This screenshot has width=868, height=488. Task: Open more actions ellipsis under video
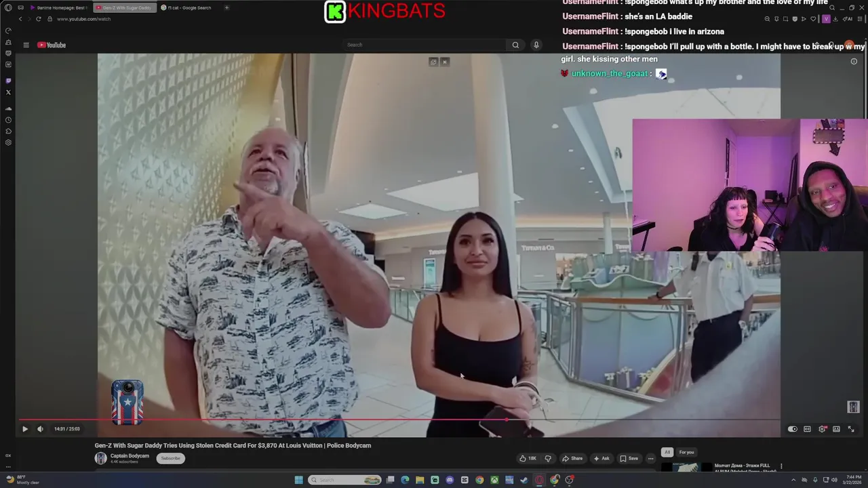650,458
